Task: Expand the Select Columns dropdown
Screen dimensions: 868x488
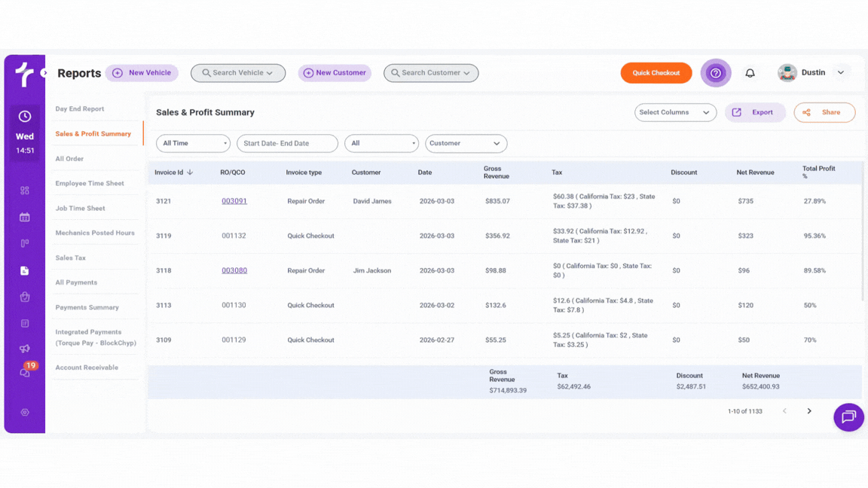Action: [675, 112]
